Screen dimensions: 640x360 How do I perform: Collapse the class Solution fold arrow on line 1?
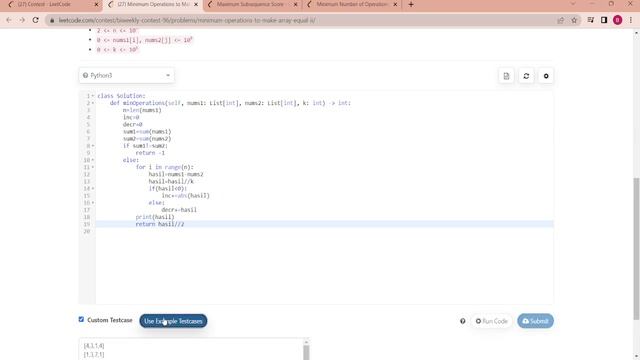point(93,96)
